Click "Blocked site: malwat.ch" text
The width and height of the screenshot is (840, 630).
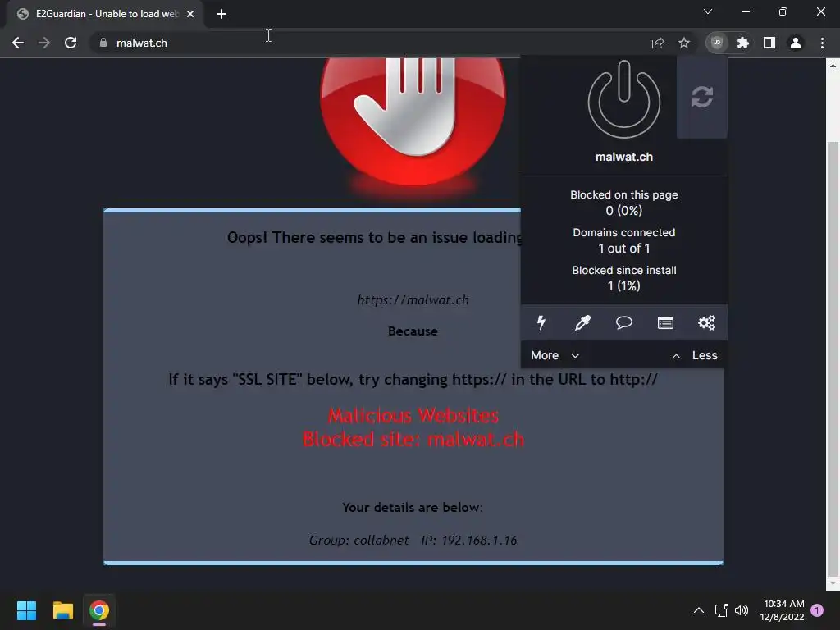click(413, 440)
